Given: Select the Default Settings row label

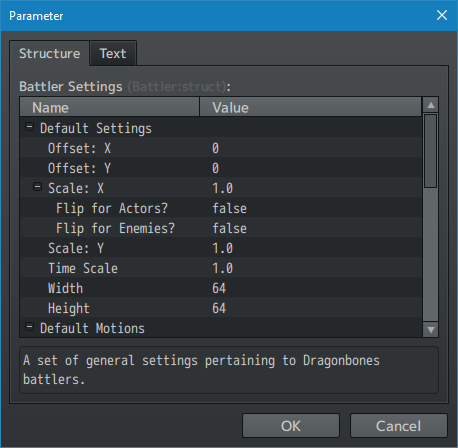Looking at the screenshot, I should pos(96,129).
